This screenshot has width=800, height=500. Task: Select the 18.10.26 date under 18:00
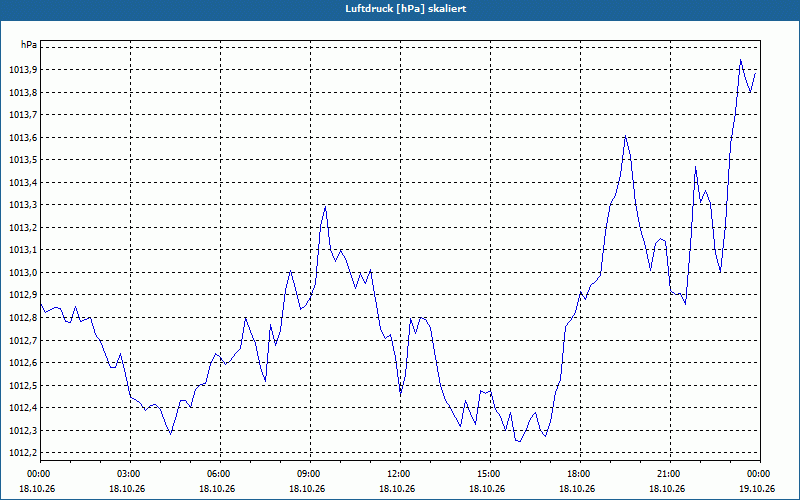pyautogui.click(x=577, y=488)
